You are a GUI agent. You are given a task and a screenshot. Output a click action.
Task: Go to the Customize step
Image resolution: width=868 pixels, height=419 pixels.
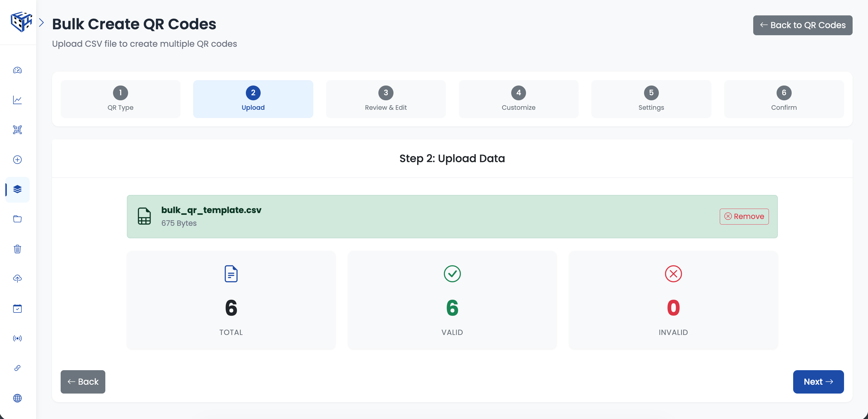[518, 99]
